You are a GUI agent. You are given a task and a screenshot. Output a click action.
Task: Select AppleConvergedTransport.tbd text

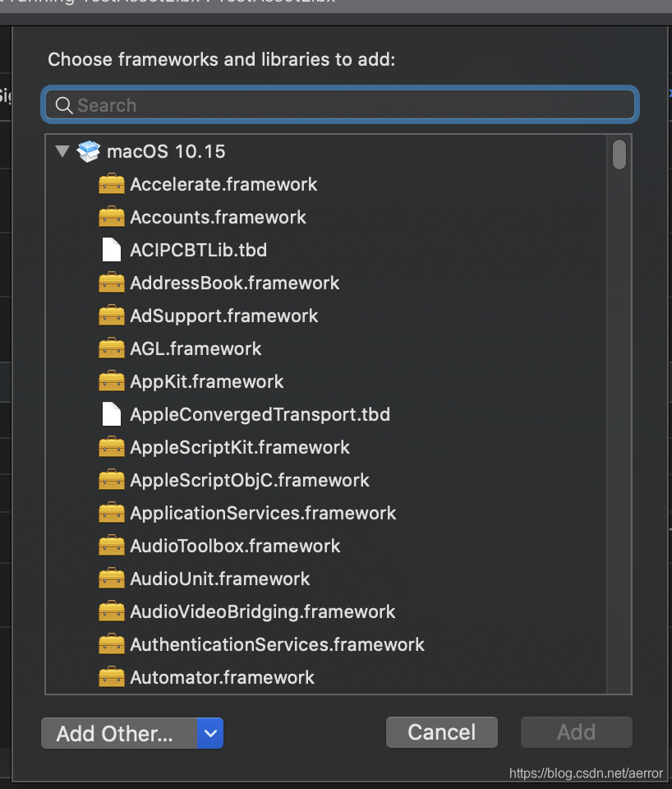(x=260, y=414)
